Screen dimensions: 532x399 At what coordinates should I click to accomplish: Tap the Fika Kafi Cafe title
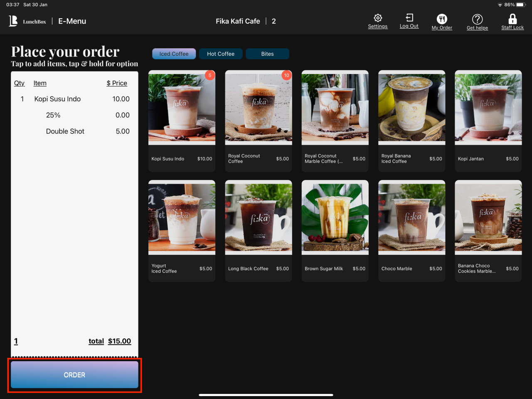(238, 21)
